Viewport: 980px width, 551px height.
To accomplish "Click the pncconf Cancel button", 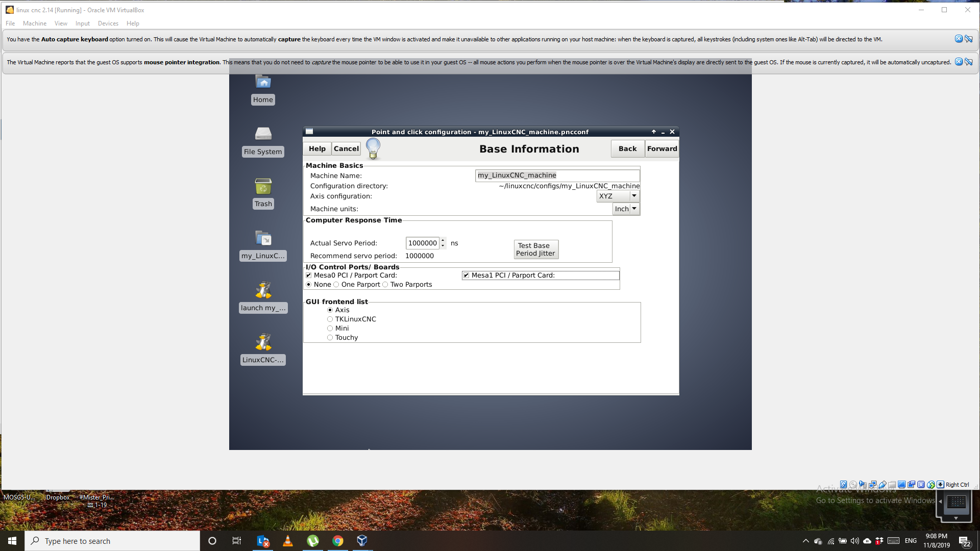I will tap(346, 148).
